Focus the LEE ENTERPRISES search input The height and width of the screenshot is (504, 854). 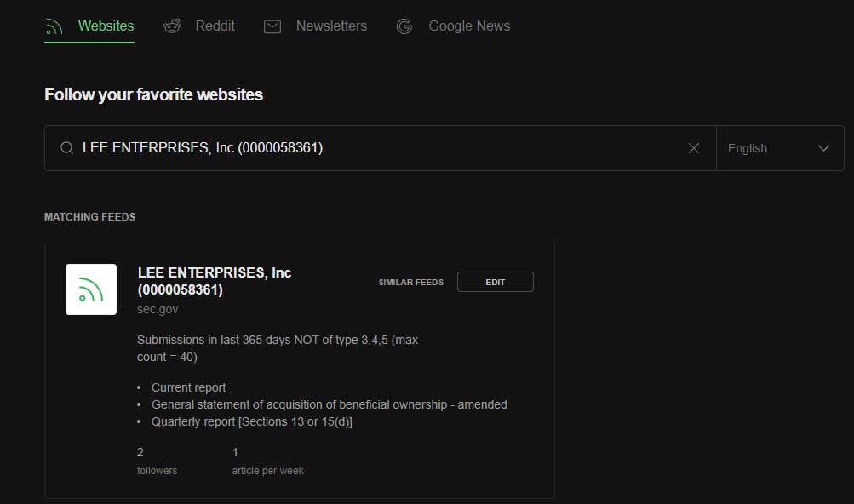380,147
